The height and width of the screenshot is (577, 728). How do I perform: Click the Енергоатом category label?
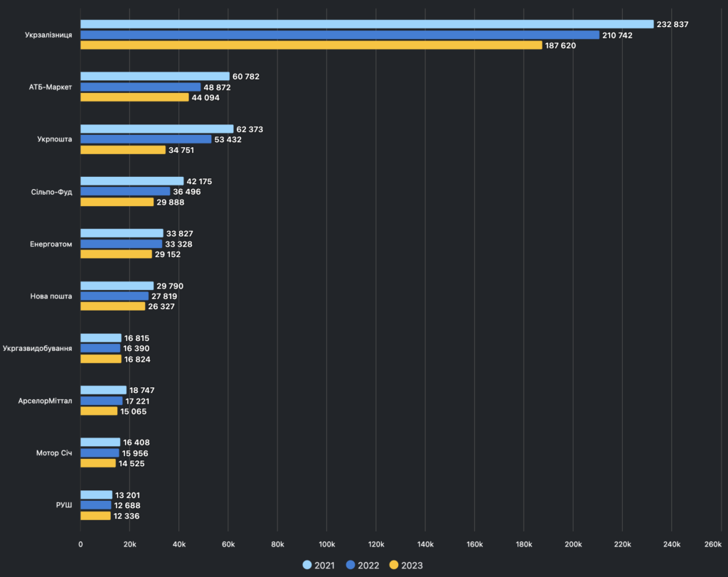tap(51, 244)
